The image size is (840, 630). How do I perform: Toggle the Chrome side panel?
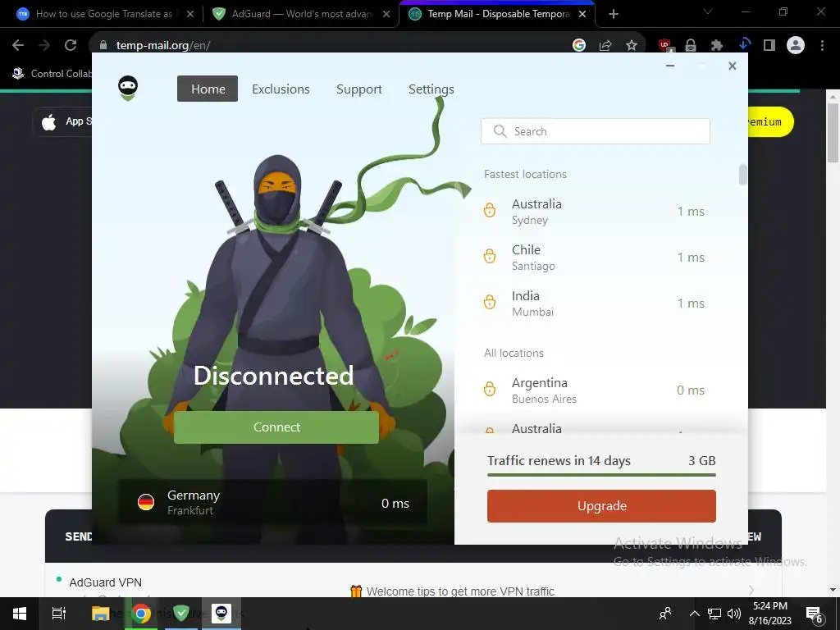point(769,46)
